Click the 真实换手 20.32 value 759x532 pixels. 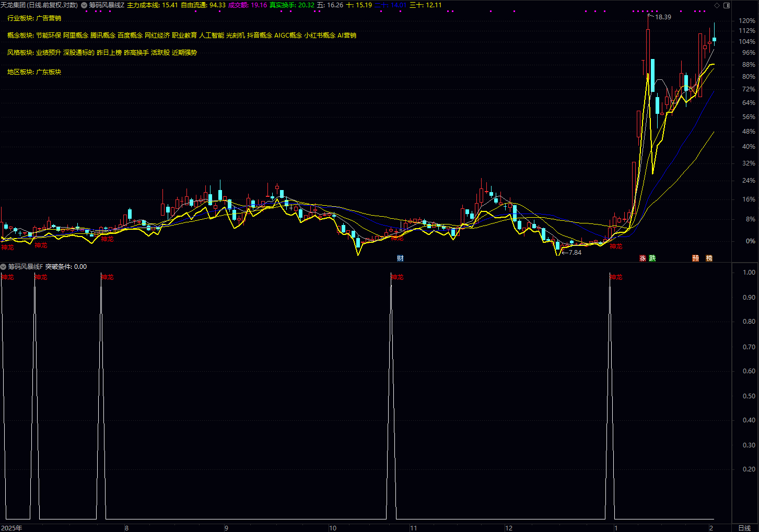[292, 5]
